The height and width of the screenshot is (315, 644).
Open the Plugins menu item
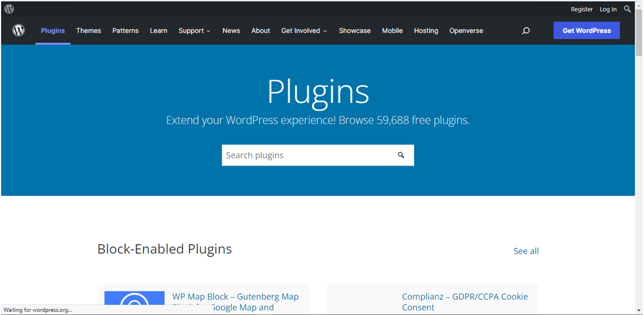[53, 31]
